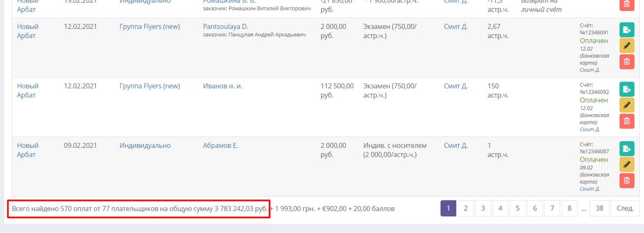The image size is (644, 233).
Task: Open Смит Д. teacher link in Абрамов row
Action: click(x=456, y=145)
